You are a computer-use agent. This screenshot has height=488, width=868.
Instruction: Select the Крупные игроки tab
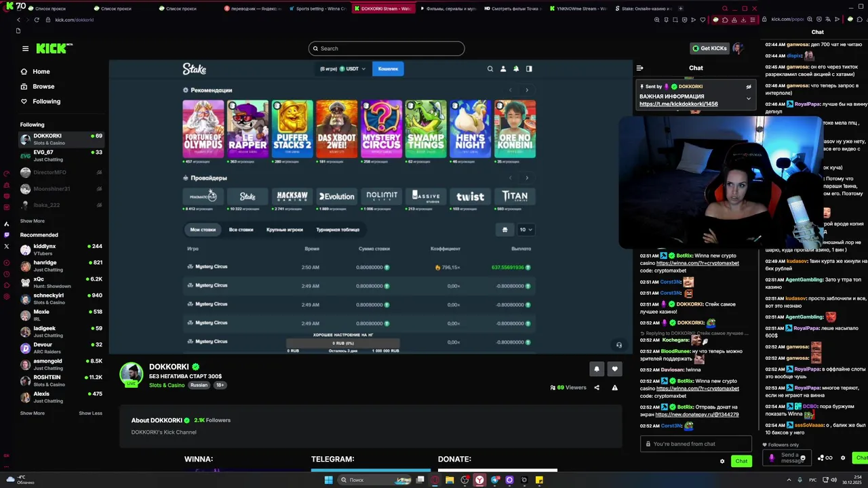[285, 230]
